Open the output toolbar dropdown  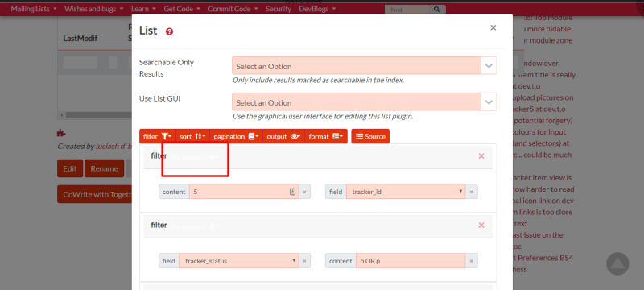coord(283,136)
